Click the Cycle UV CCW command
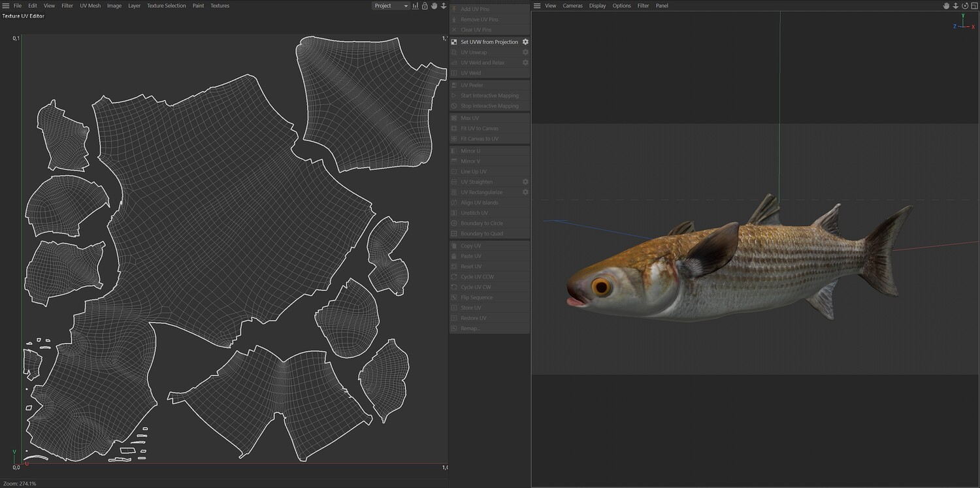 pos(489,277)
